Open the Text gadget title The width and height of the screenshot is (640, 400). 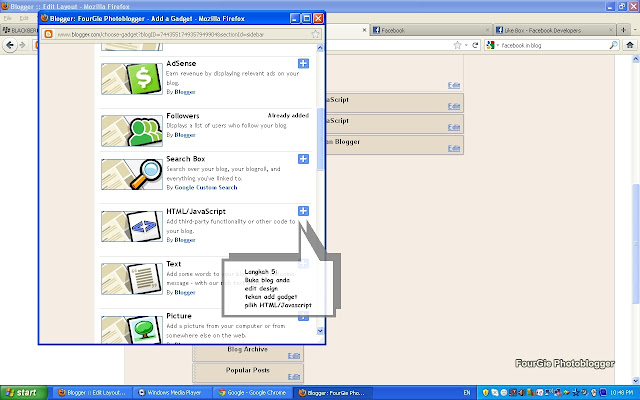[x=173, y=264]
